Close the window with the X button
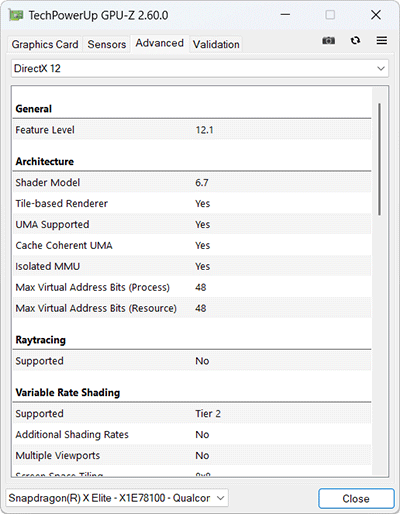The image size is (400, 514). pos(376,15)
